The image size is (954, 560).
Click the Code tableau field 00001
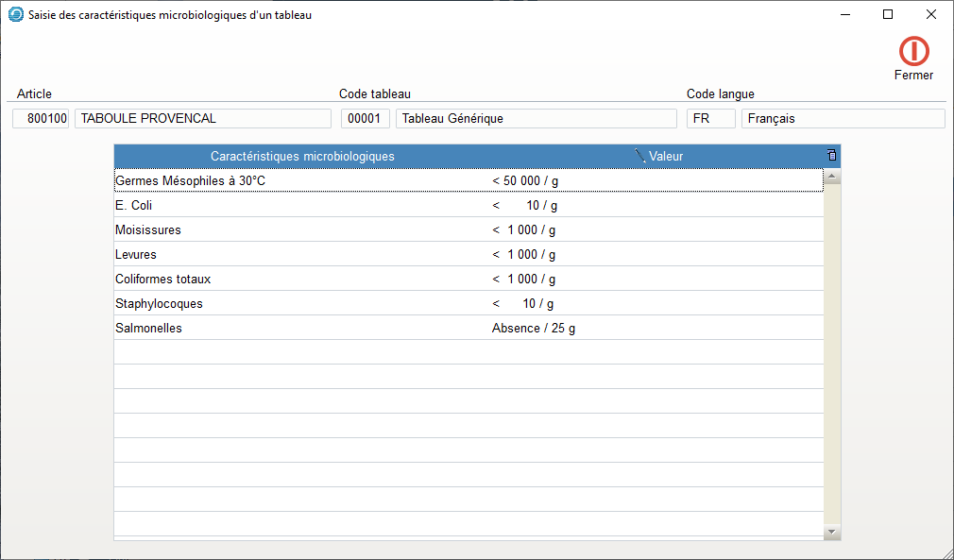[x=365, y=118]
